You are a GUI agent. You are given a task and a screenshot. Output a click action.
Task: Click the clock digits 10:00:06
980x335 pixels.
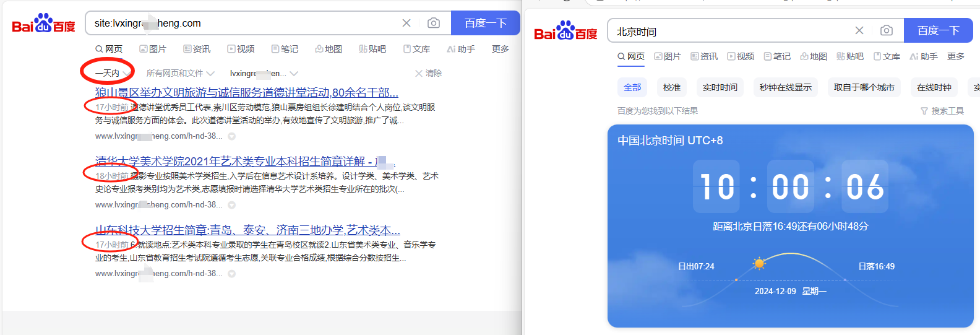click(x=791, y=186)
